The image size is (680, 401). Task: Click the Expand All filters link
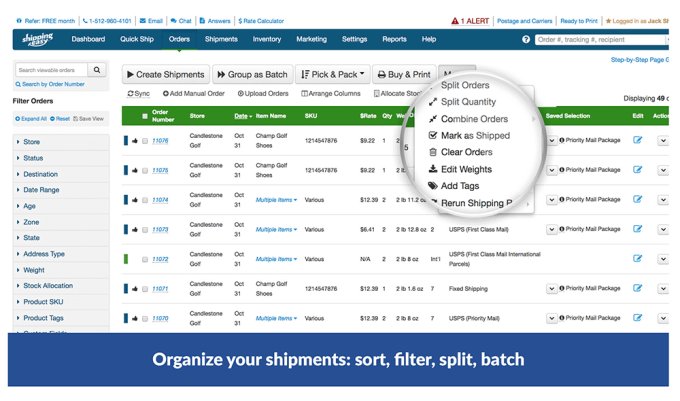pos(30,118)
